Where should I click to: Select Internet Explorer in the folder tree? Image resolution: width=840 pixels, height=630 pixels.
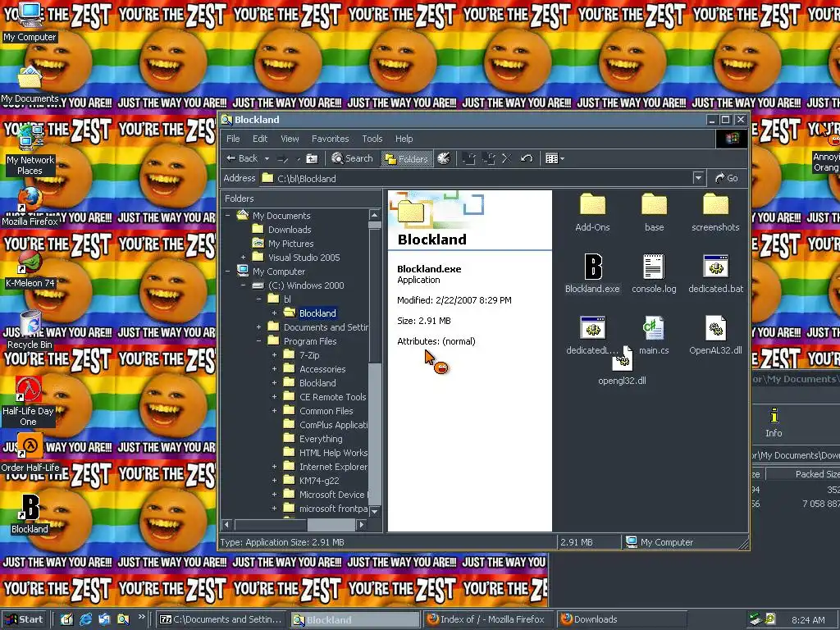point(333,467)
